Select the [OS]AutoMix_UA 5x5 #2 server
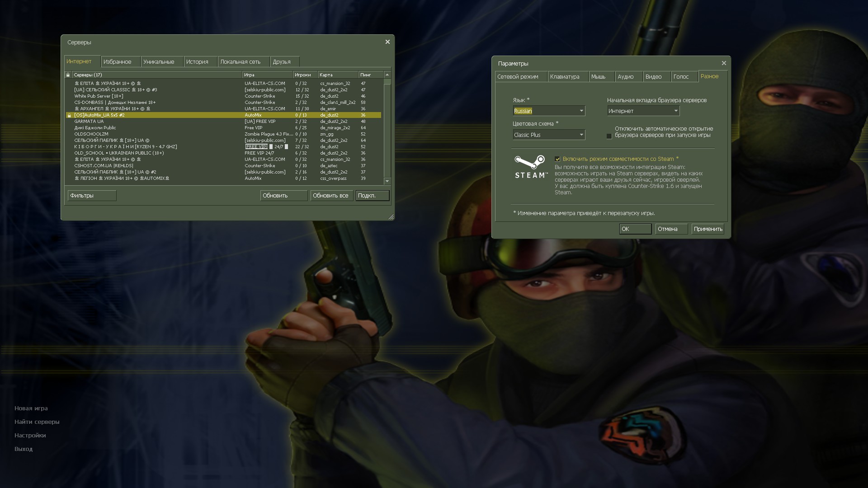This screenshot has height=488, width=868. (x=223, y=115)
